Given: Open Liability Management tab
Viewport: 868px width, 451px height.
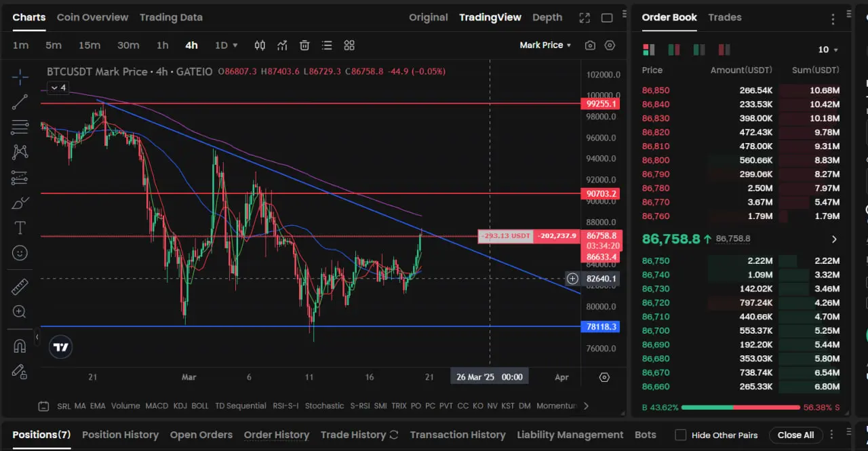Looking at the screenshot, I should 570,435.
